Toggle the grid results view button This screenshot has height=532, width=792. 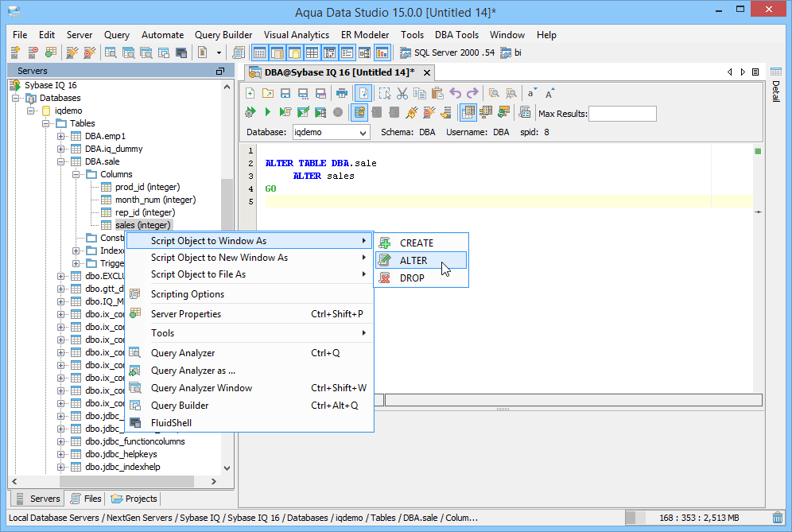pyautogui.click(x=468, y=112)
